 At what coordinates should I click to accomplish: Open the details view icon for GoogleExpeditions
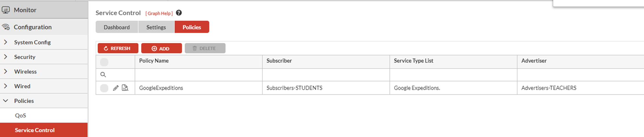coord(125,88)
